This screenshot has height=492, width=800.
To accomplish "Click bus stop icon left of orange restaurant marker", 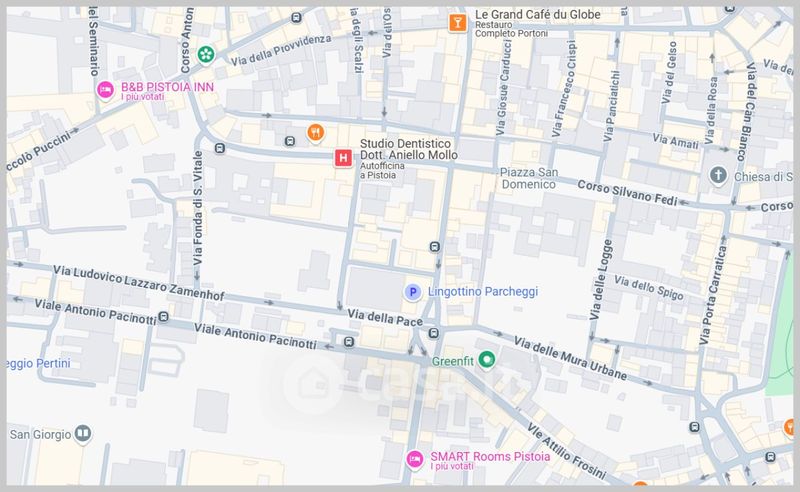I will [290, 141].
